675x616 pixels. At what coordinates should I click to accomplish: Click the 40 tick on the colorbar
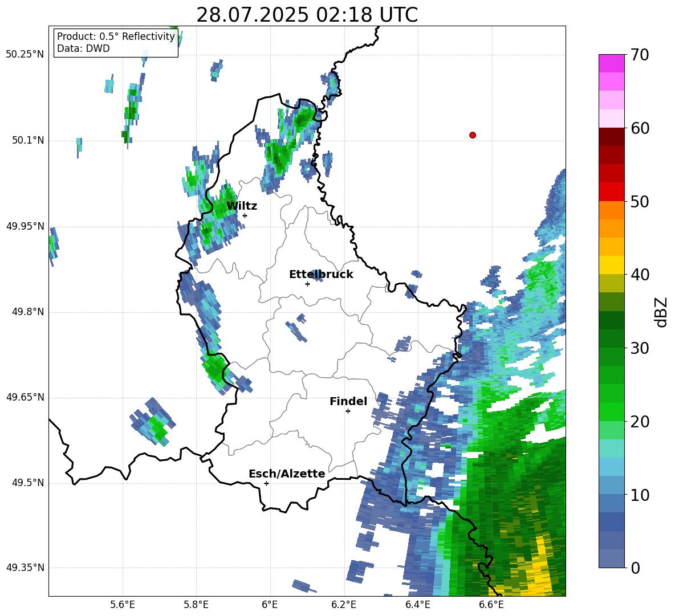click(639, 275)
